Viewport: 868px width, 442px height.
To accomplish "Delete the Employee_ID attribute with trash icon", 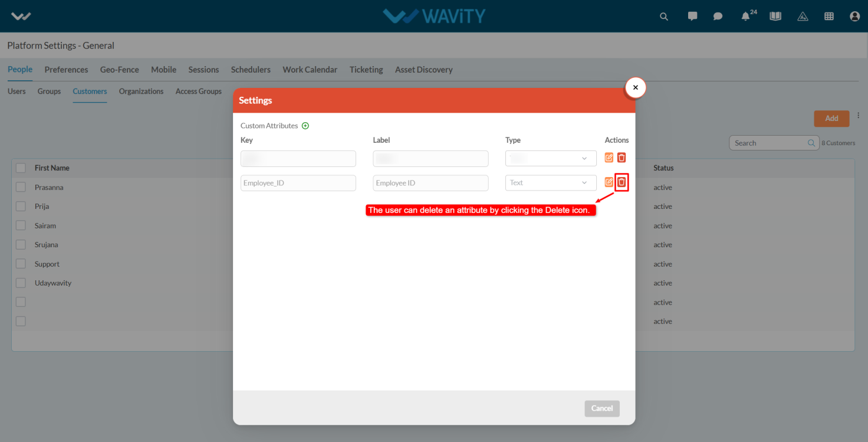I will 622,182.
